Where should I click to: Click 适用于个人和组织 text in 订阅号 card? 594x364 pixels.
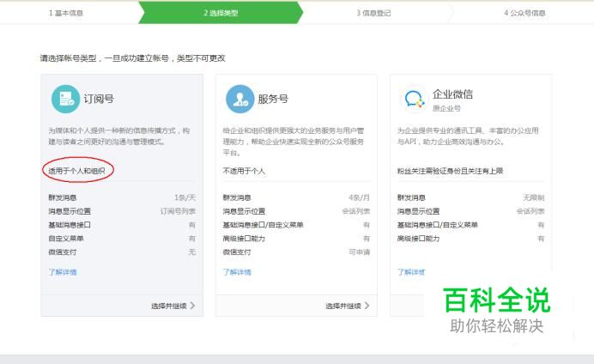point(76,171)
